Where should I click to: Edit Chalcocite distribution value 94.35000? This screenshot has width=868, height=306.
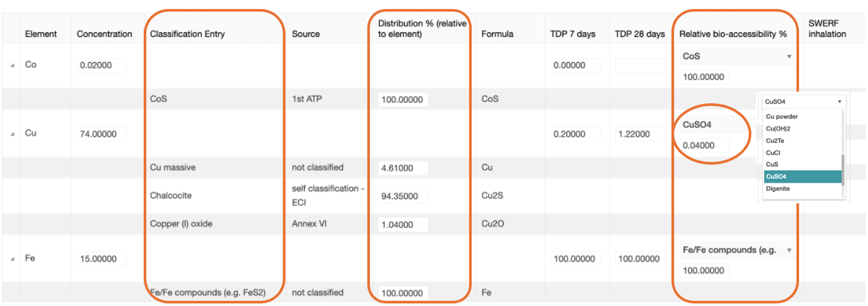[403, 196]
